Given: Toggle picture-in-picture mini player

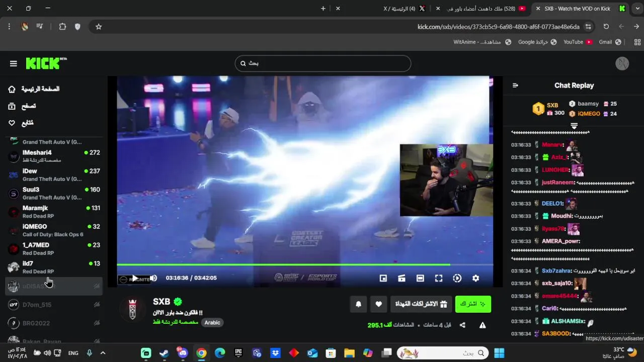Looking at the screenshot, I should click(383, 278).
